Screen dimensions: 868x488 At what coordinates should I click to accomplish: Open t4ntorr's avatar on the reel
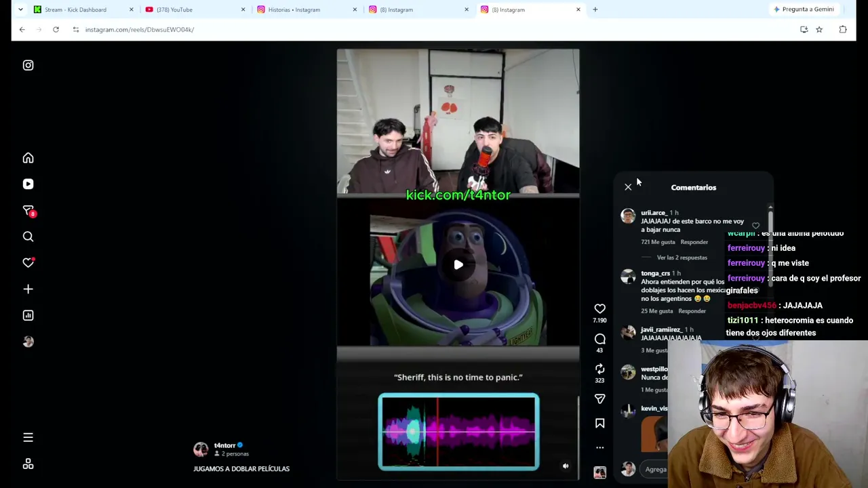(x=201, y=449)
